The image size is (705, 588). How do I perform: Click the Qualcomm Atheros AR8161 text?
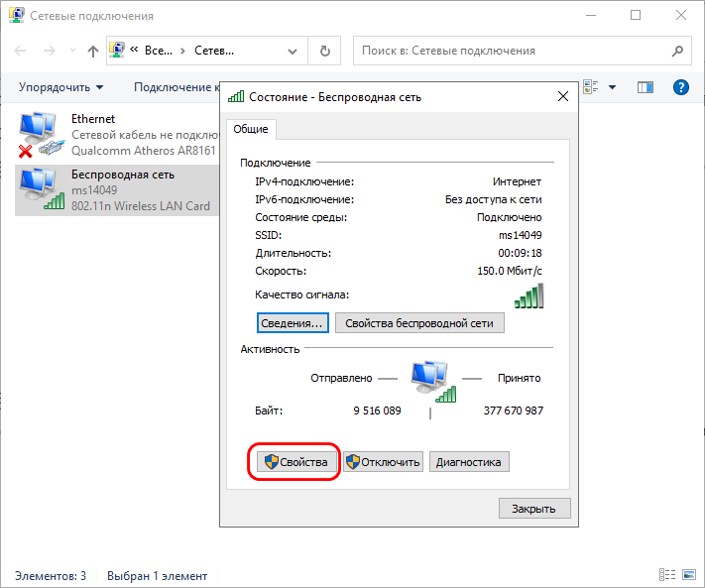pos(144,150)
